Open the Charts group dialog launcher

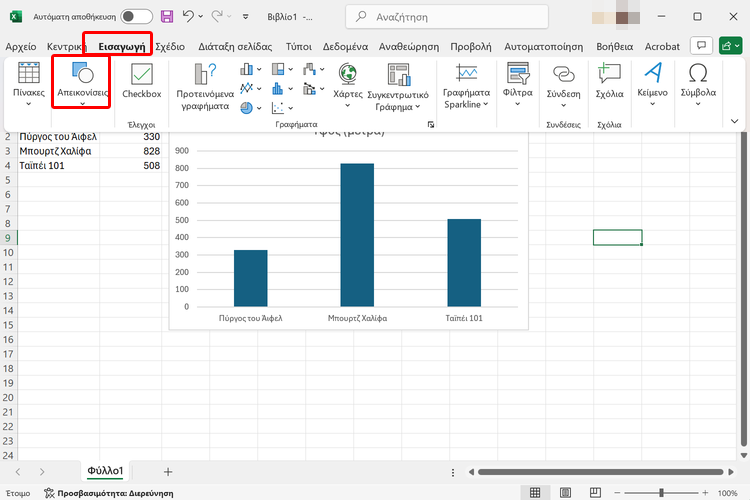point(430,124)
